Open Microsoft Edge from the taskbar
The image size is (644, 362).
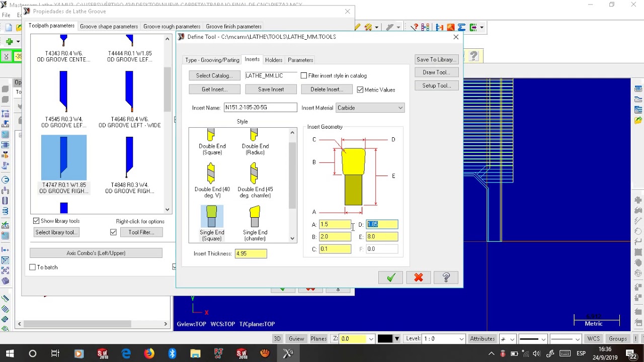click(126, 353)
